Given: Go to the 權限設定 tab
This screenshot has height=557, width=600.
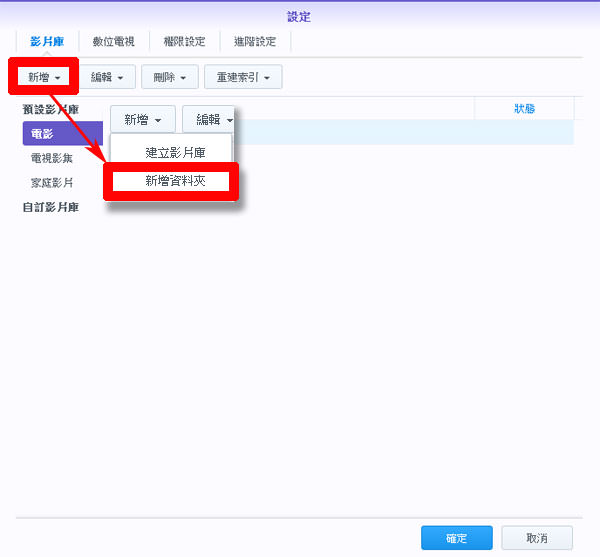Looking at the screenshot, I should pos(184,41).
